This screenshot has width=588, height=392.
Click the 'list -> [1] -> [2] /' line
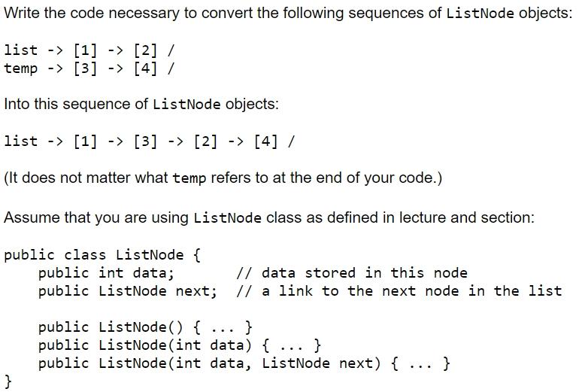pyautogui.click(x=89, y=50)
